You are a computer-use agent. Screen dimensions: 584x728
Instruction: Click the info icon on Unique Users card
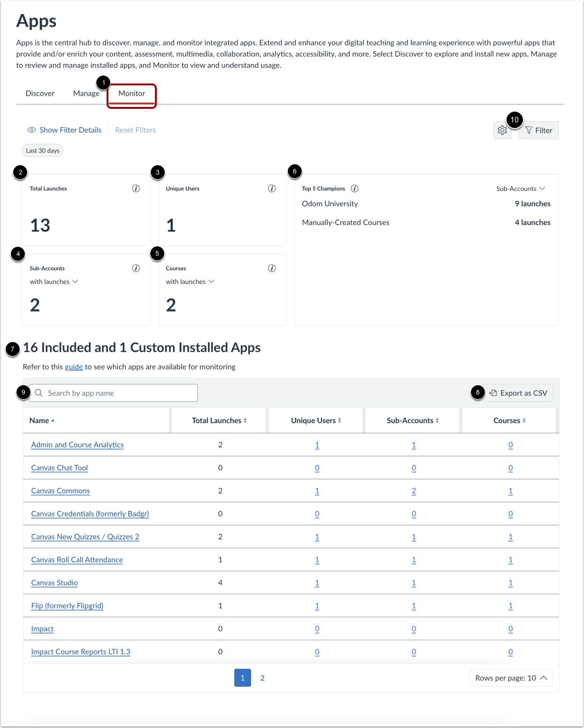pos(271,189)
